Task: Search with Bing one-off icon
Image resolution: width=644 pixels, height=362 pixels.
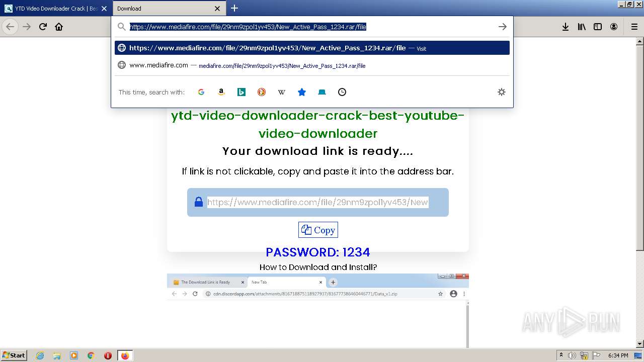Action: [x=242, y=92]
